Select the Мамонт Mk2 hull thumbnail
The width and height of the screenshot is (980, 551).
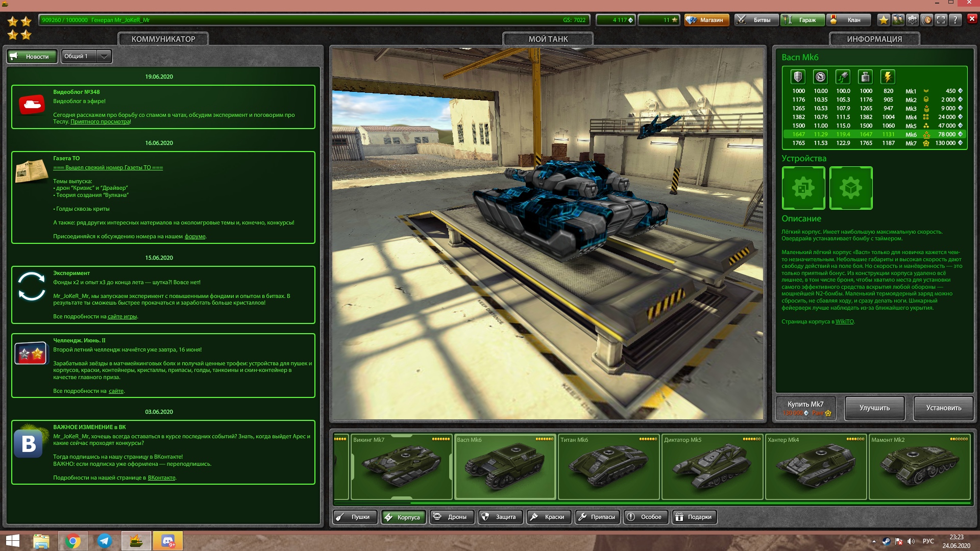click(919, 467)
